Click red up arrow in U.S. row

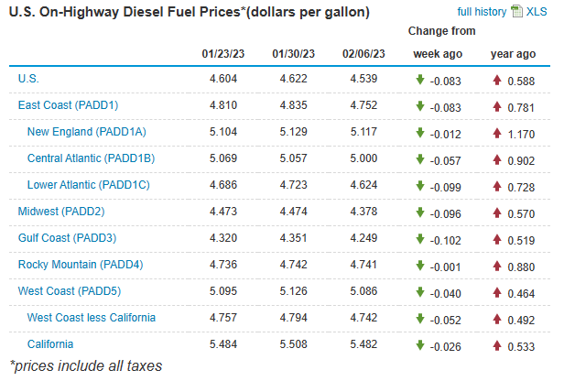496,80
